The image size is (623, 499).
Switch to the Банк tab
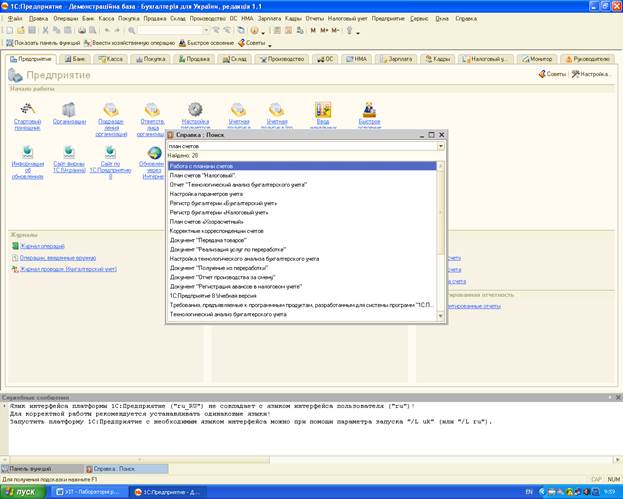tap(75, 59)
